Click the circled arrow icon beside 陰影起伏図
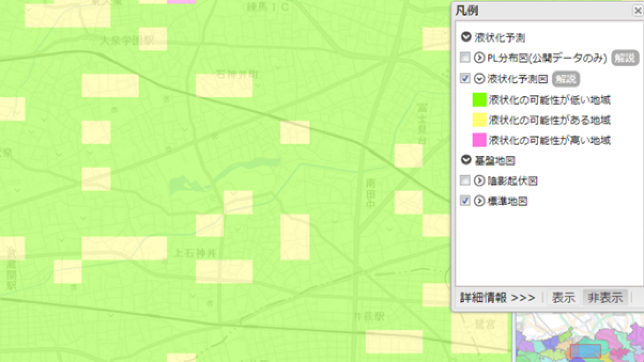 click(479, 180)
